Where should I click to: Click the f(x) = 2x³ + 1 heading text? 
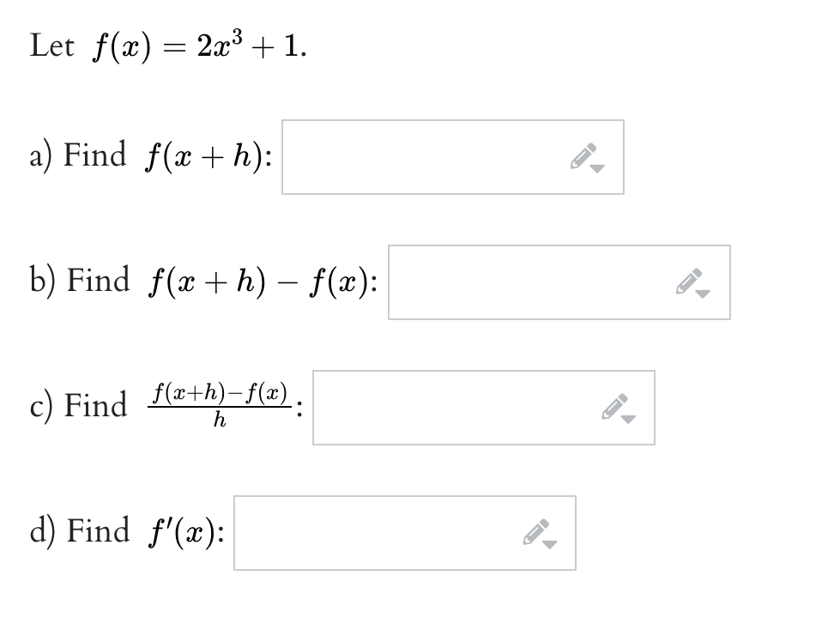167,41
